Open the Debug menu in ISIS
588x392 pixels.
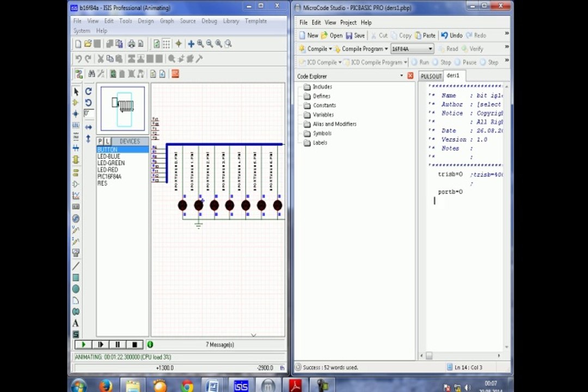coord(209,21)
